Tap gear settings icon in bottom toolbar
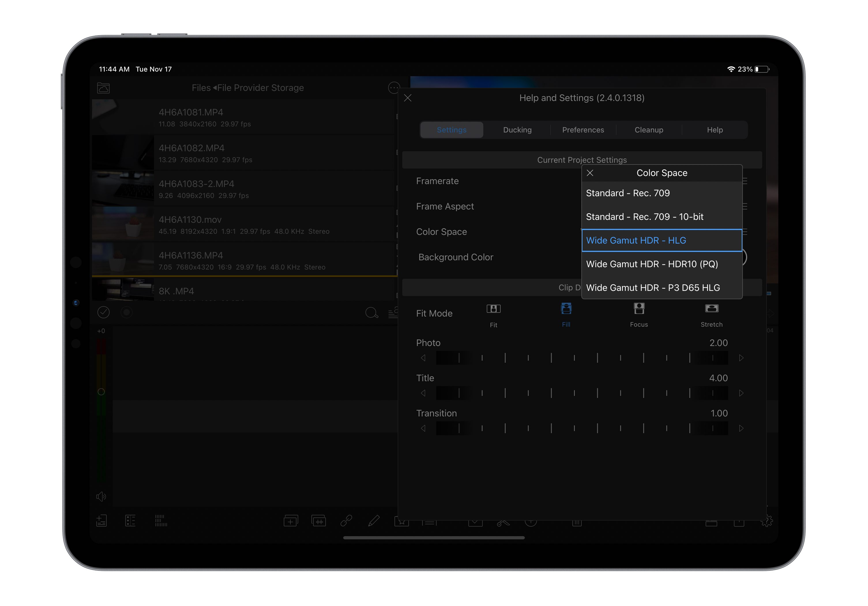Screen dimensions: 868x606 pyautogui.click(x=767, y=521)
